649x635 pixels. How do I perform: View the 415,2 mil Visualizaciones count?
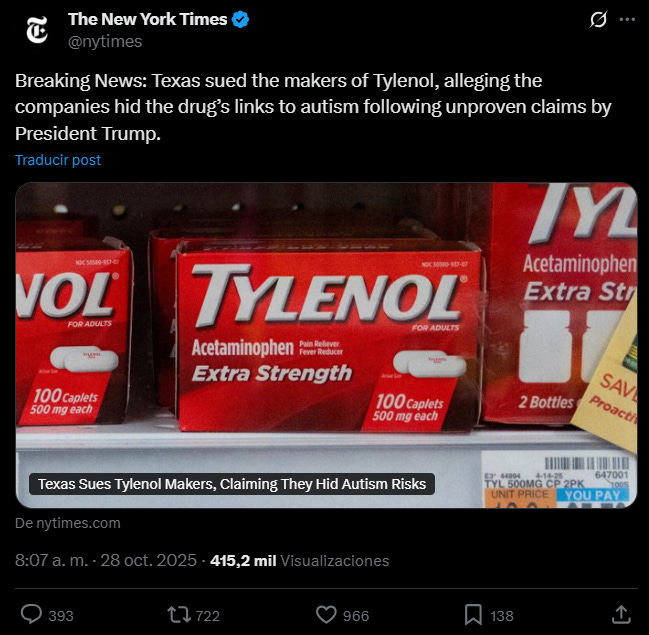click(x=300, y=560)
